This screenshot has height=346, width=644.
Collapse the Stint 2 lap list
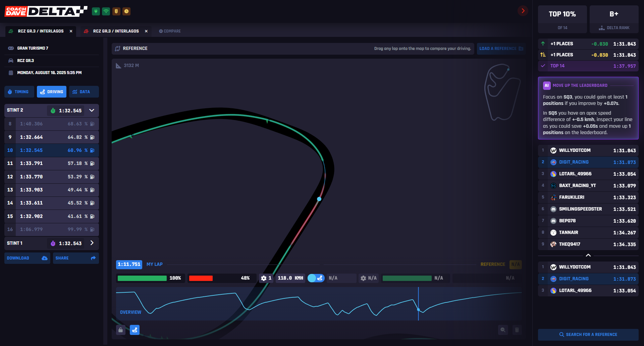[x=92, y=110]
